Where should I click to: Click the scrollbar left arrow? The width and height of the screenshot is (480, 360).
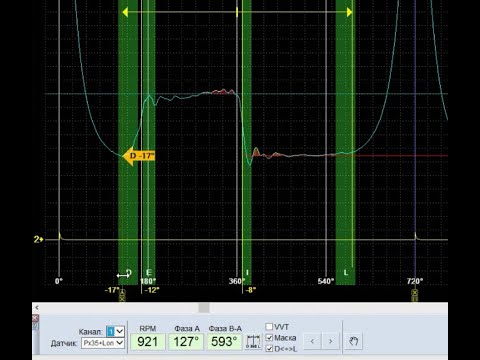(x=37, y=307)
